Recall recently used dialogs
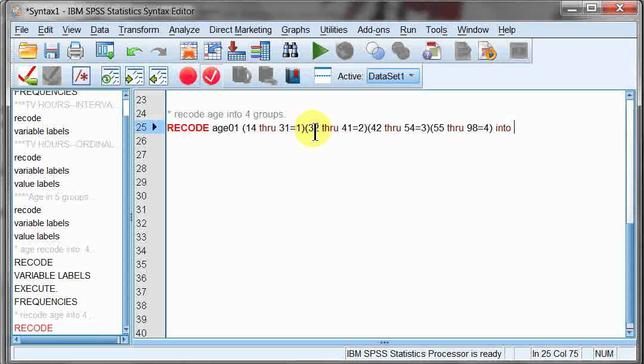This screenshot has width=644, height=364. 105,51
